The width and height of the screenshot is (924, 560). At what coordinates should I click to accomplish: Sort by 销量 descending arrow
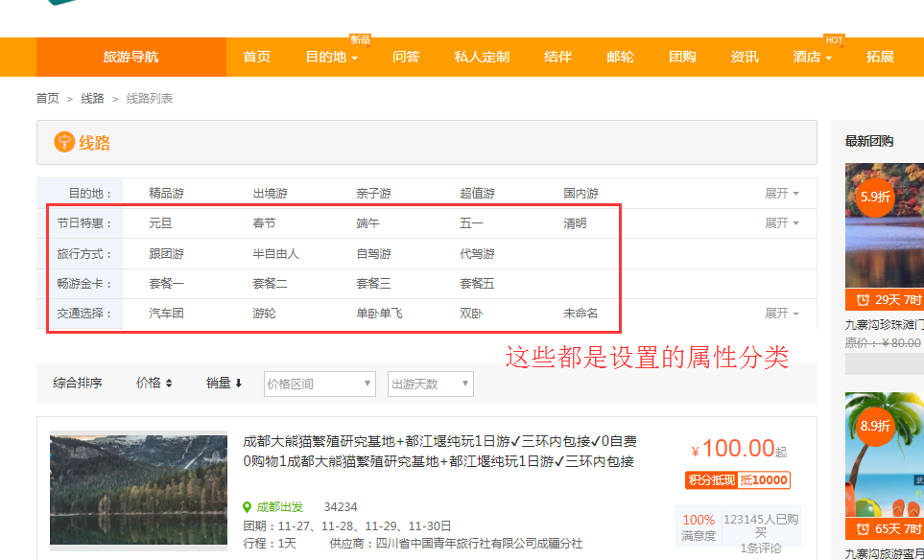point(239,384)
